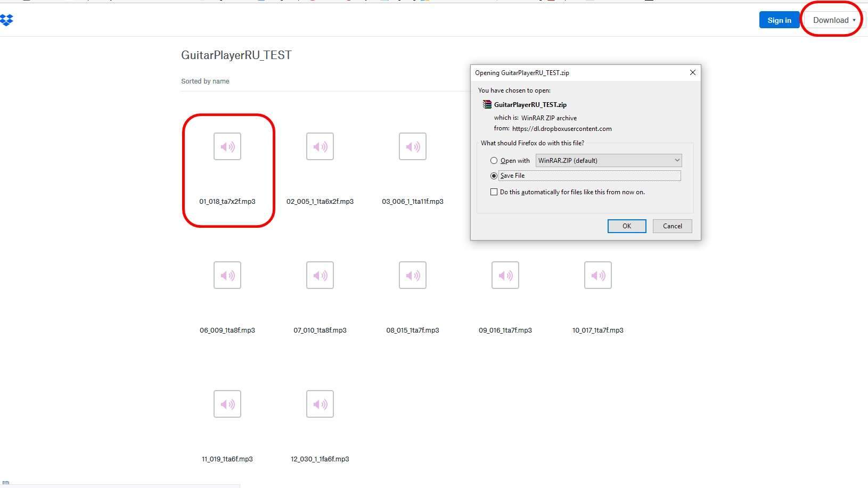Screen dimensions: 868x488
Task: Open the Download dropdown menu
Action: (834, 20)
